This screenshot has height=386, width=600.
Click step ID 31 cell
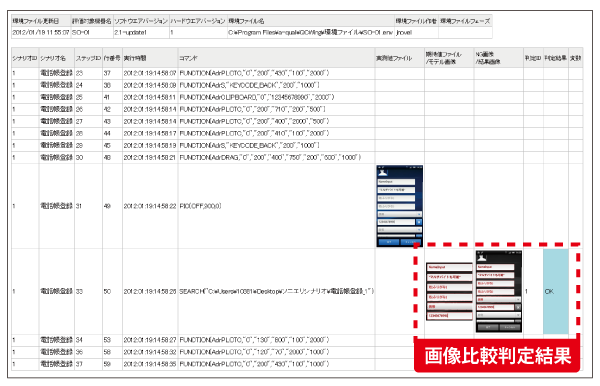click(88, 206)
